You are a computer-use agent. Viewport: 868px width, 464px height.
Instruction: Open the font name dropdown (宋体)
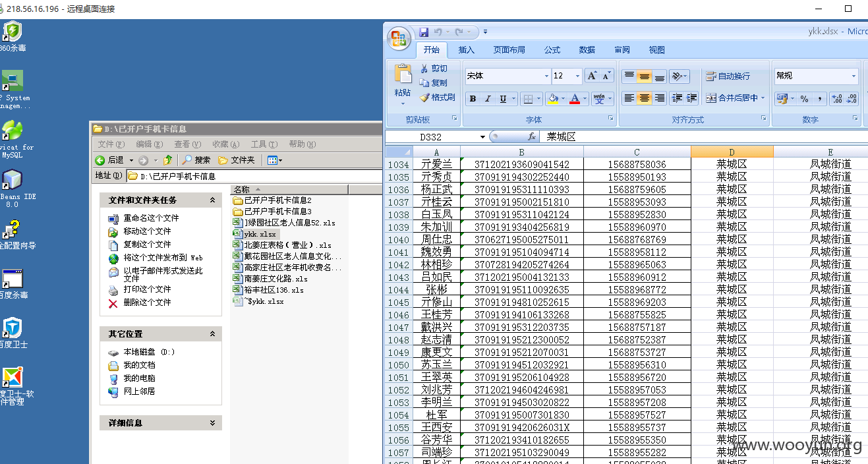point(546,76)
